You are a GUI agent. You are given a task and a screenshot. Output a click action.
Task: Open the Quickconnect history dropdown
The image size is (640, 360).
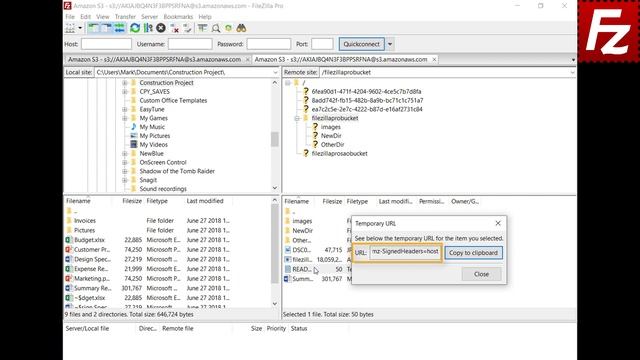pyautogui.click(x=390, y=44)
